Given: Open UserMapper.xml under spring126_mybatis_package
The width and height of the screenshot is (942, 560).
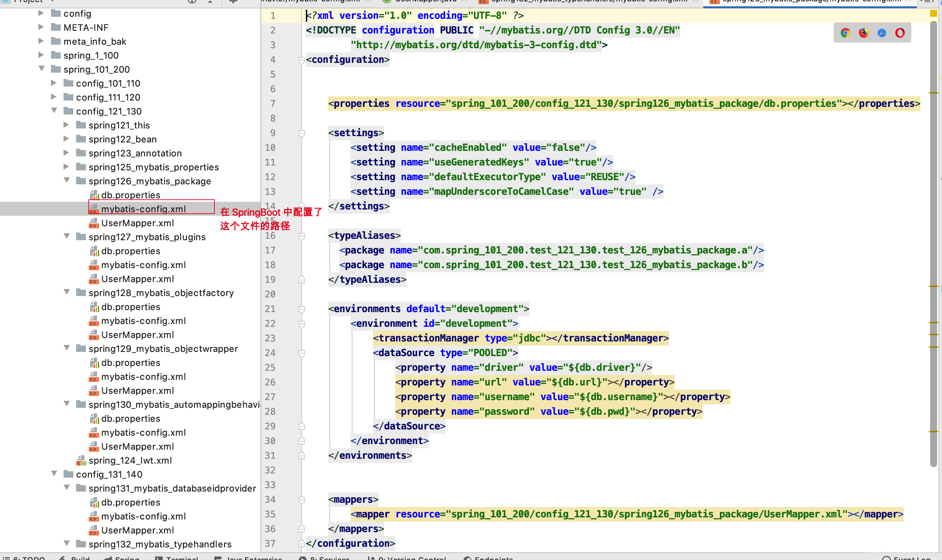Looking at the screenshot, I should (x=137, y=223).
